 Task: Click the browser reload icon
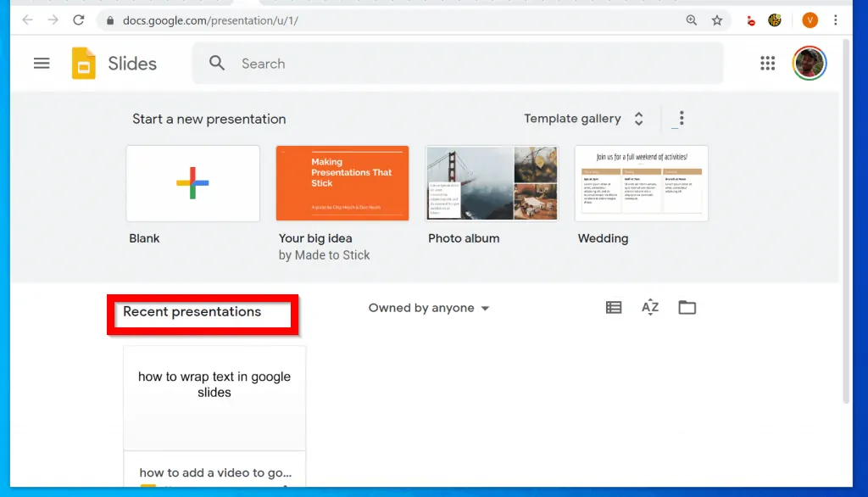[x=78, y=19]
